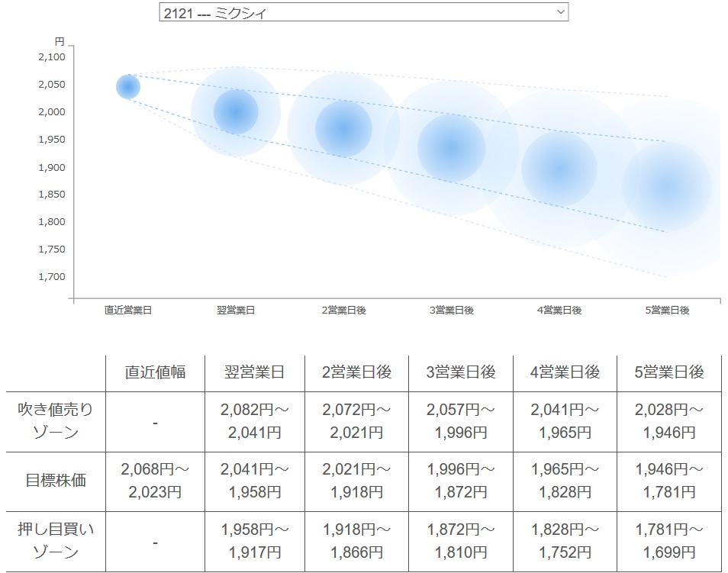Click the 2営業日後 forecast bubble center
The height and width of the screenshot is (573, 728).
343,129
